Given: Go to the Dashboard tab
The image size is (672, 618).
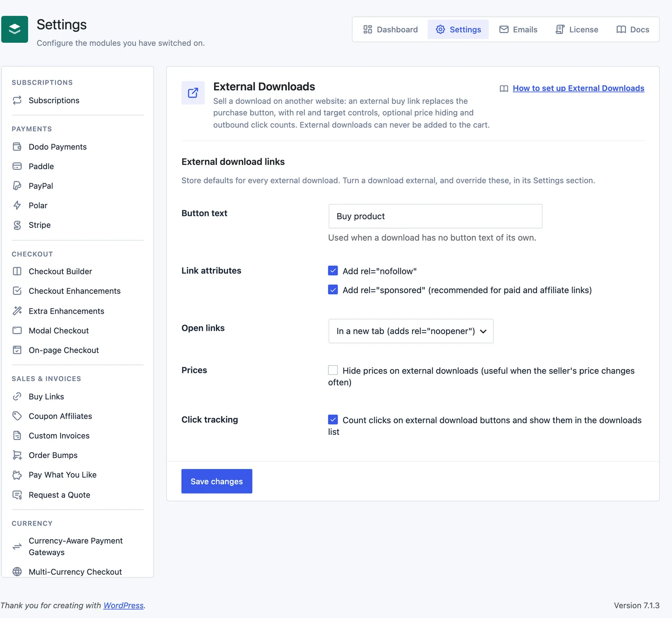Looking at the screenshot, I should [x=391, y=29].
